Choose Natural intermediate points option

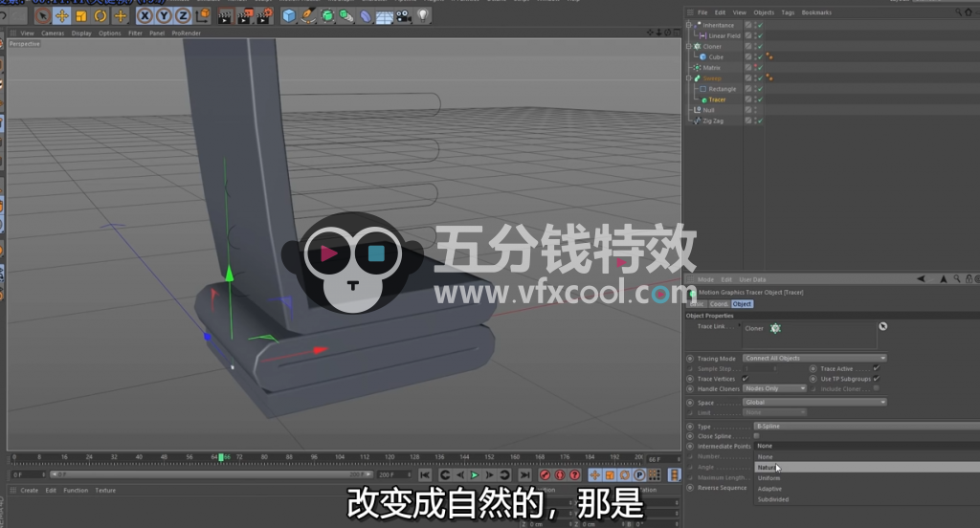pyautogui.click(x=867, y=468)
